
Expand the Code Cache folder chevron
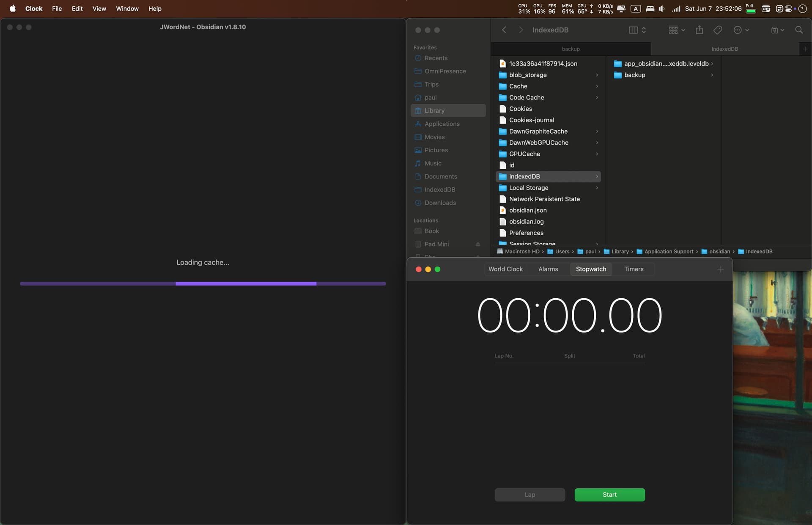point(597,97)
